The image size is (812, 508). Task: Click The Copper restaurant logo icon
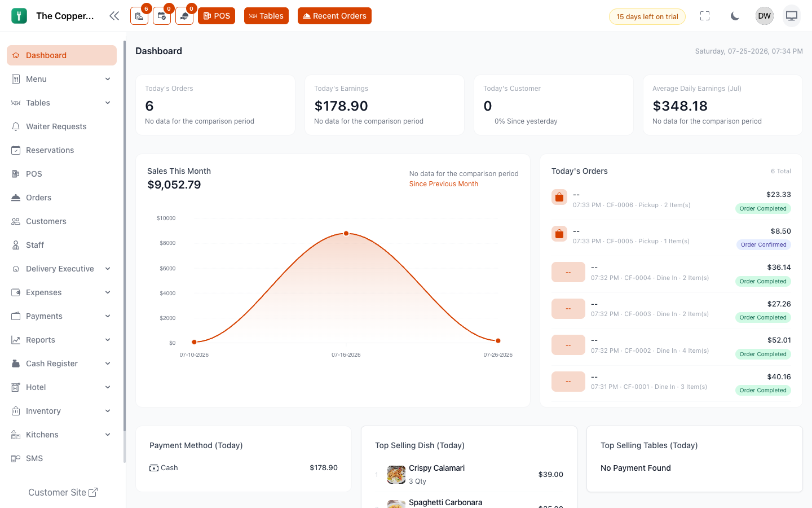point(19,16)
